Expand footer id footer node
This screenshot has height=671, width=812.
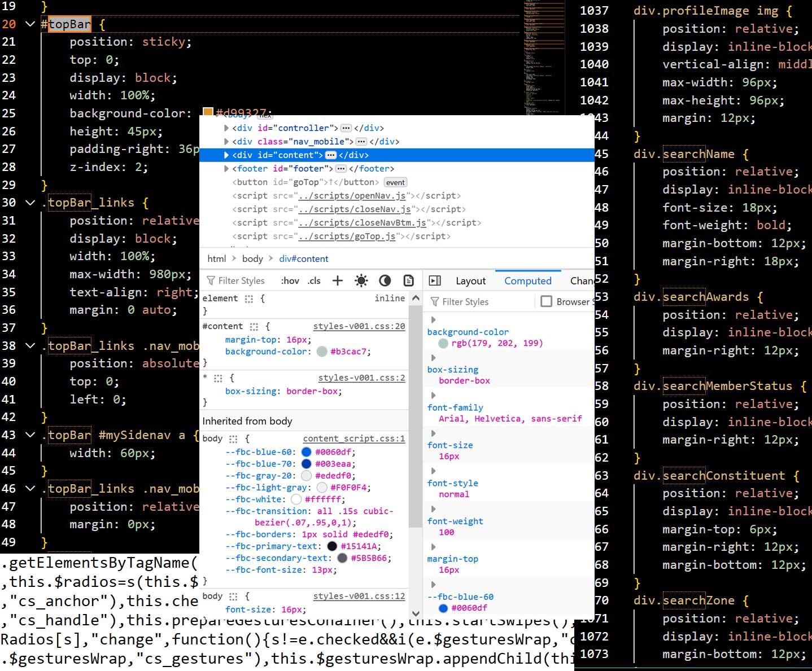point(226,169)
